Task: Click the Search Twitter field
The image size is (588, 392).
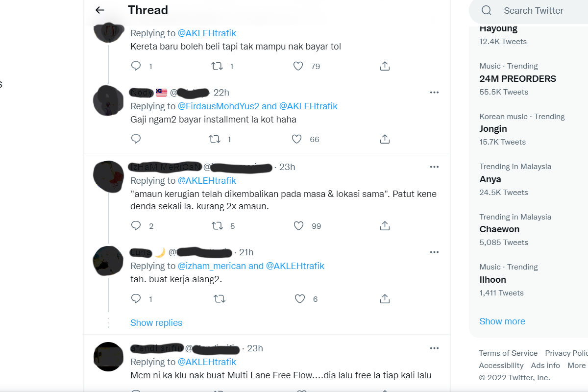Action: [534, 11]
